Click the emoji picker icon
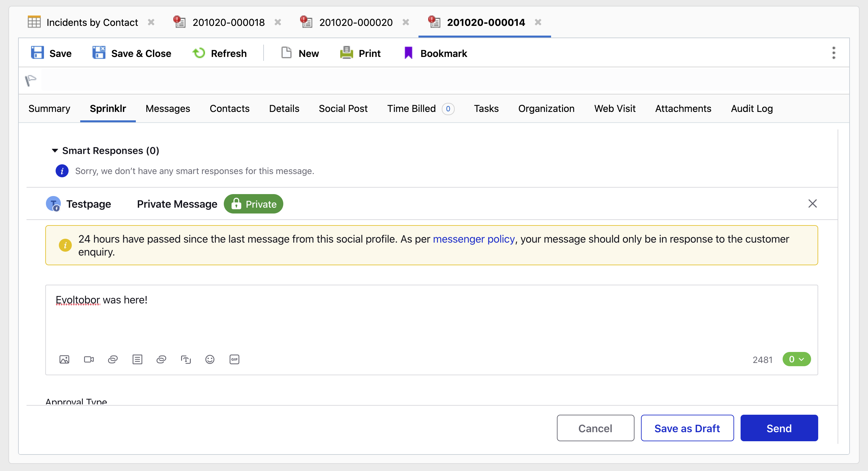Screen dimensions: 868x471 click(x=210, y=359)
